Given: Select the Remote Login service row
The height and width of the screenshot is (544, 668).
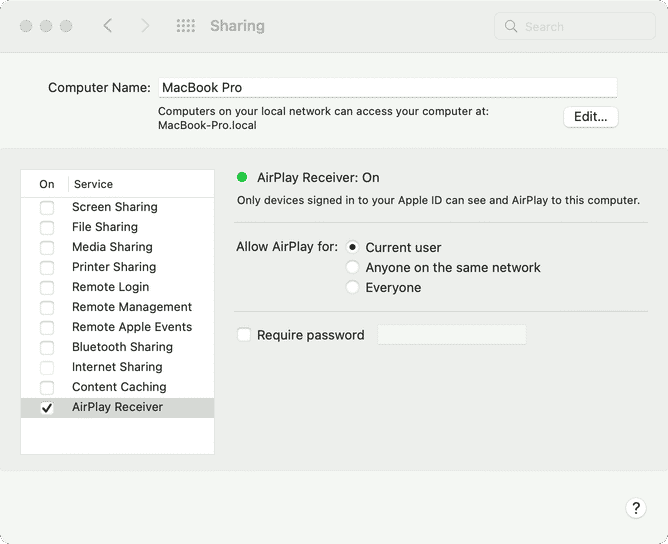Looking at the screenshot, I should coord(118,287).
